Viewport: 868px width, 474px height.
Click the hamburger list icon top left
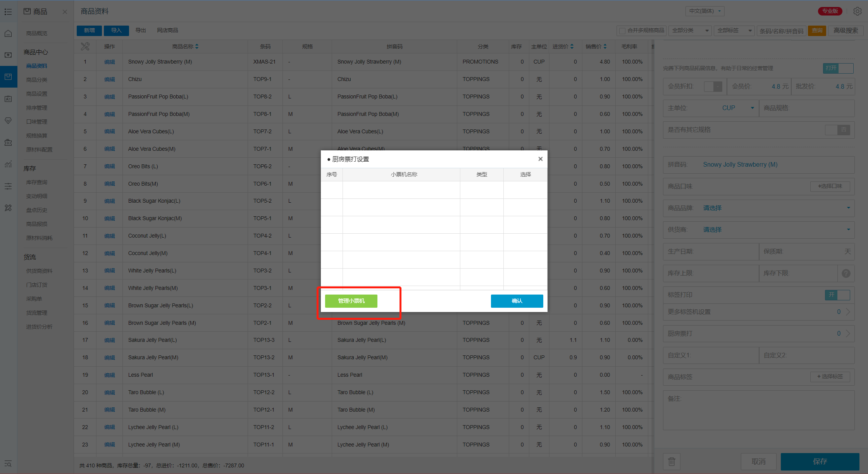click(8, 12)
